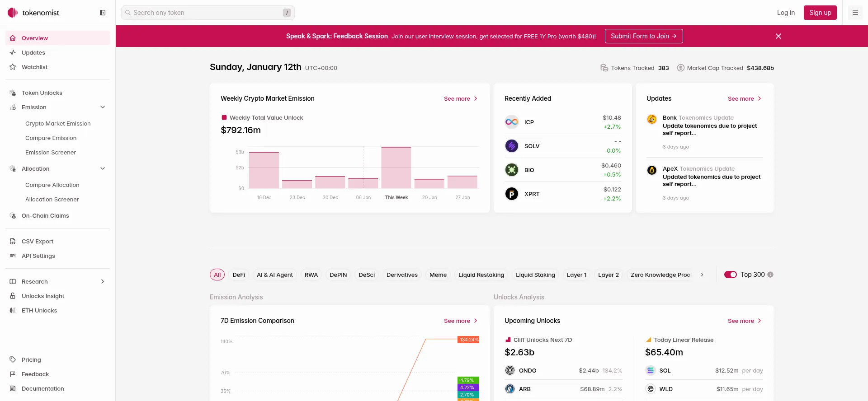Expand the Research submenu arrow
The height and width of the screenshot is (401, 868).
tap(103, 281)
